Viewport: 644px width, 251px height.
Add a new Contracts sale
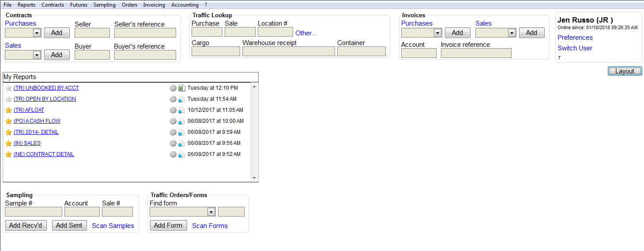(x=56, y=55)
